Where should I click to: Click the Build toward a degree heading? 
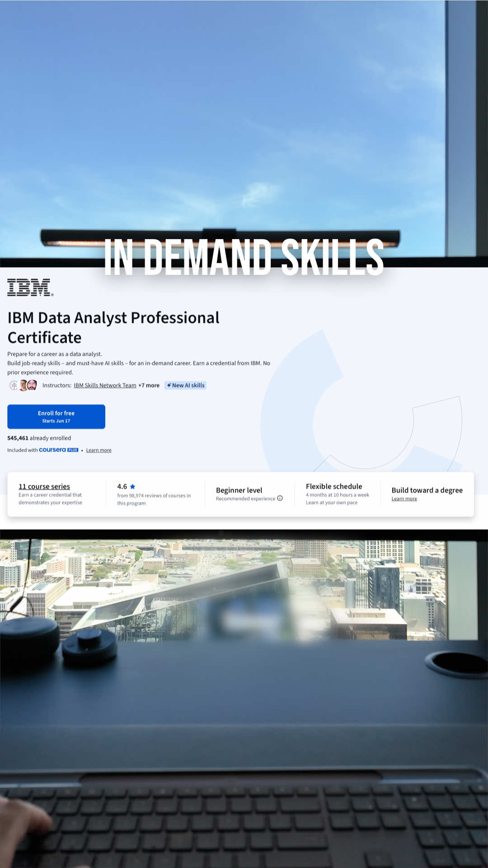[427, 490]
